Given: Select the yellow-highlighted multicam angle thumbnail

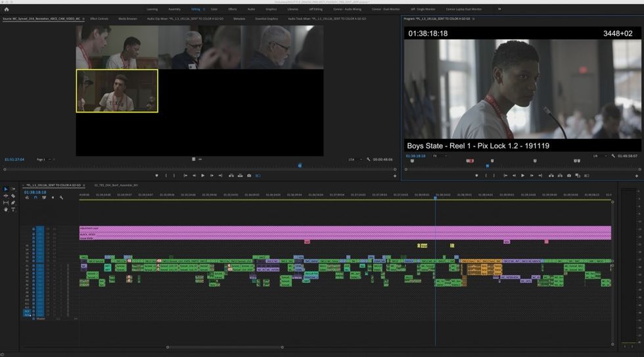Looking at the screenshot, I should click(x=117, y=91).
